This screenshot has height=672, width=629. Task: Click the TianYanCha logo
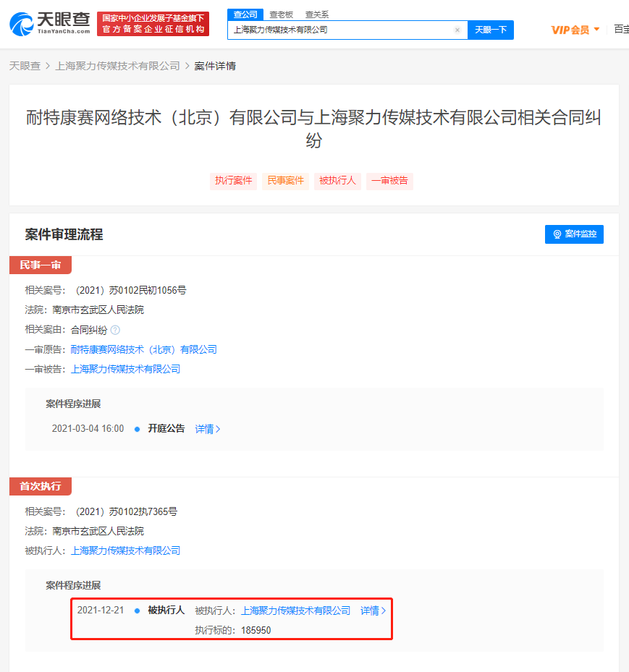click(x=50, y=24)
